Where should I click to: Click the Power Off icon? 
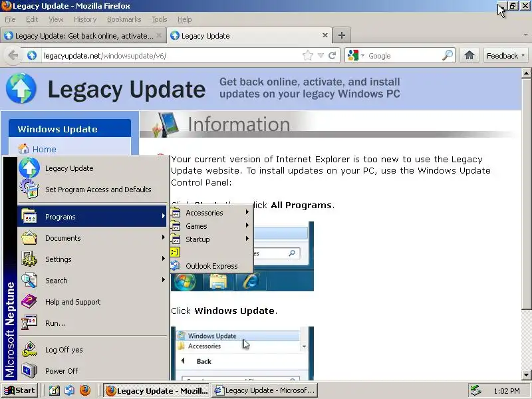click(x=29, y=371)
